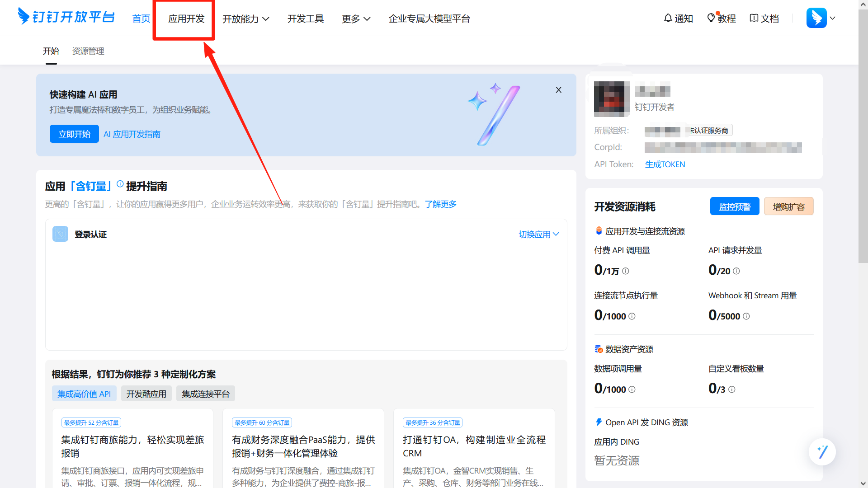Viewport: 868px width, 488px height.
Task: Click the blue account avatar icon
Action: tap(816, 18)
